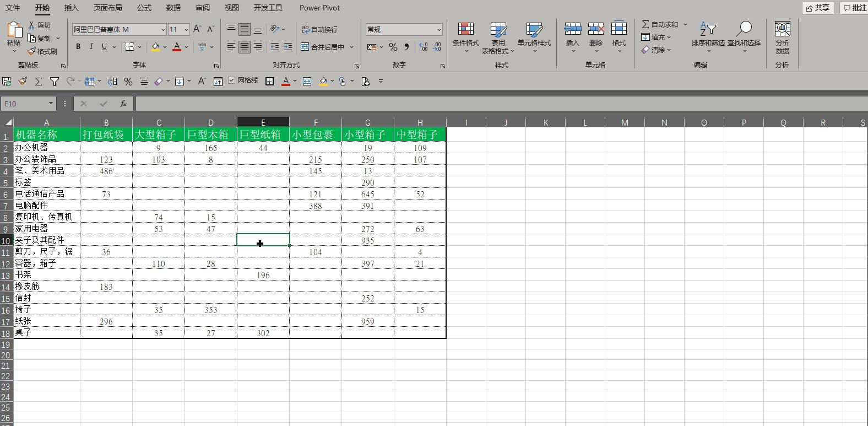
Task: Expand the 合并后居中 dropdown arrow
Action: point(352,47)
